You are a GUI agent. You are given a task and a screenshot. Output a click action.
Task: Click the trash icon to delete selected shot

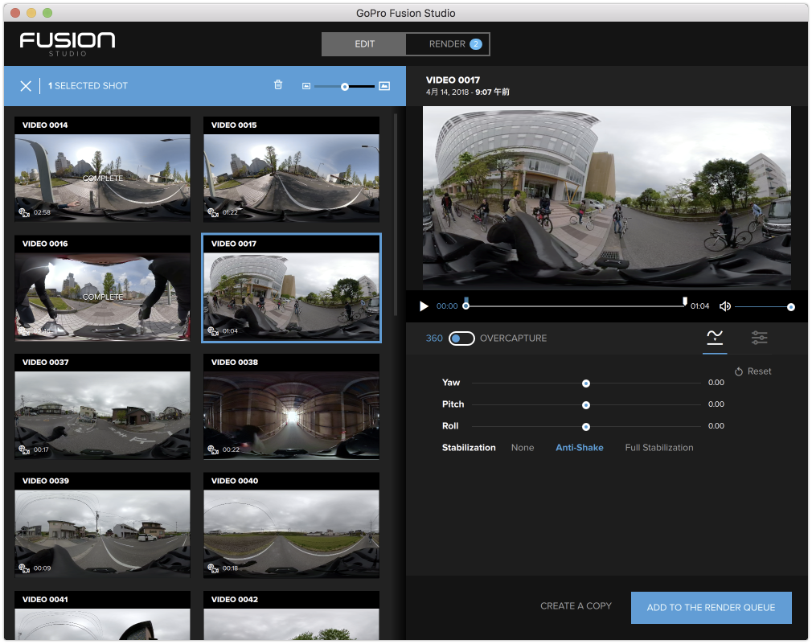pyautogui.click(x=278, y=85)
